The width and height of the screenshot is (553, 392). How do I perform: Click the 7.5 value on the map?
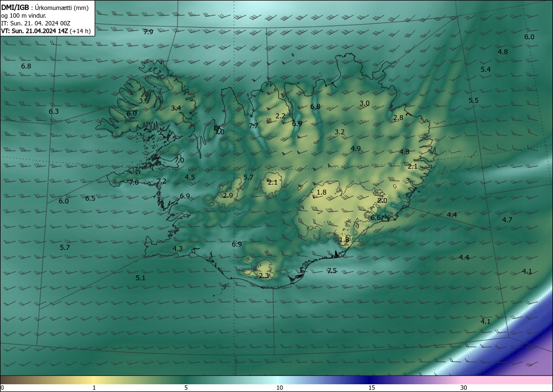tap(331, 271)
